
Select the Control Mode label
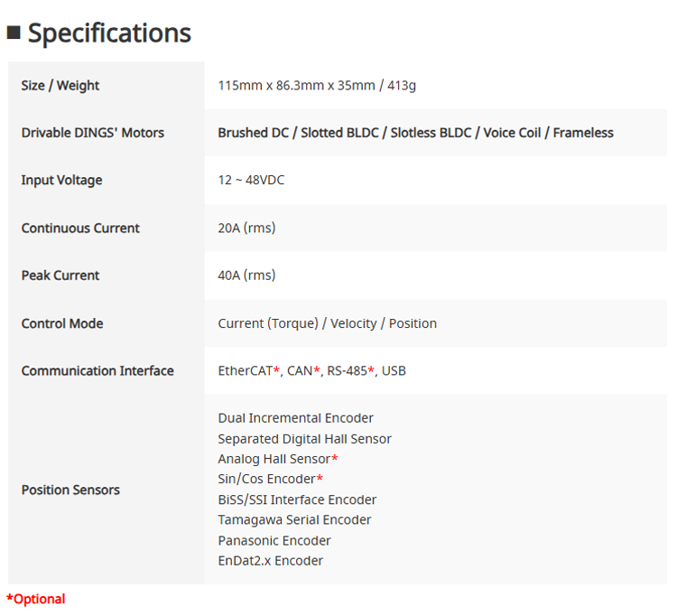pos(62,323)
